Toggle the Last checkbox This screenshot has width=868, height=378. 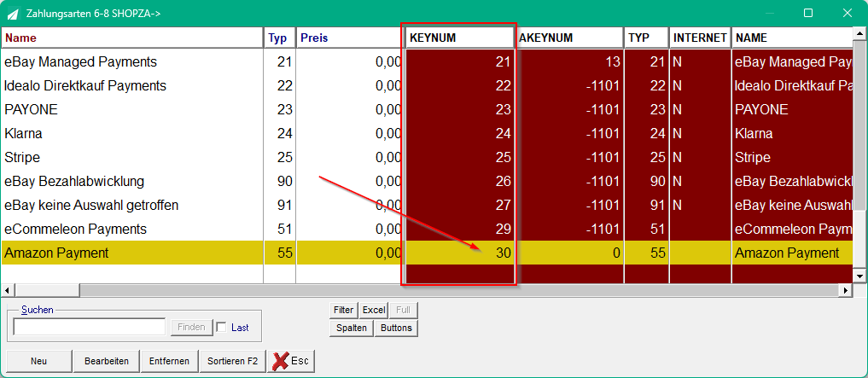point(221,327)
